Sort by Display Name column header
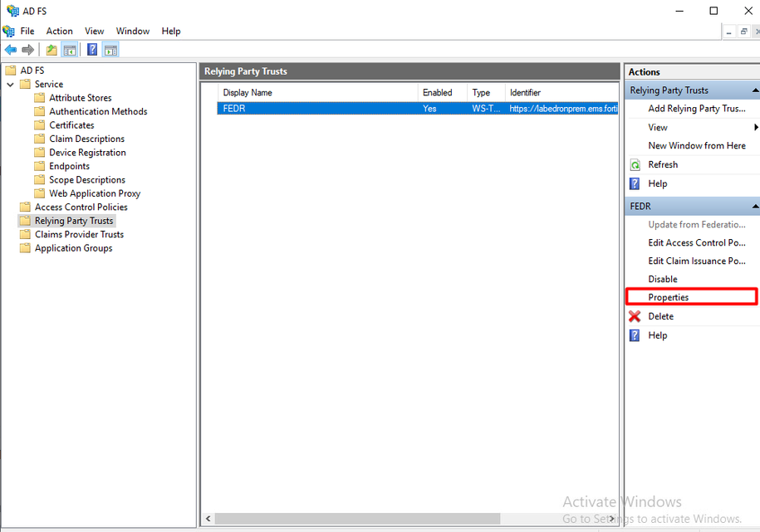This screenshot has height=532, width=760. pyautogui.click(x=317, y=93)
